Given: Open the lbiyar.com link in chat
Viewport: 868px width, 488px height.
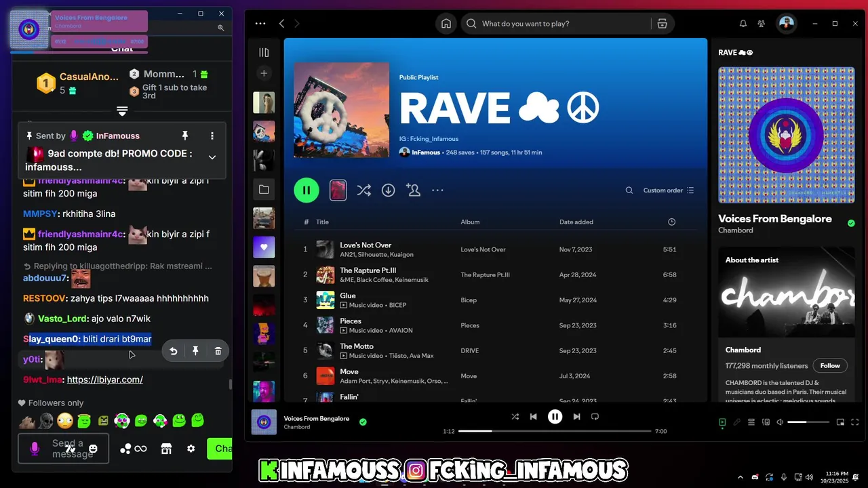Looking at the screenshot, I should [105, 380].
